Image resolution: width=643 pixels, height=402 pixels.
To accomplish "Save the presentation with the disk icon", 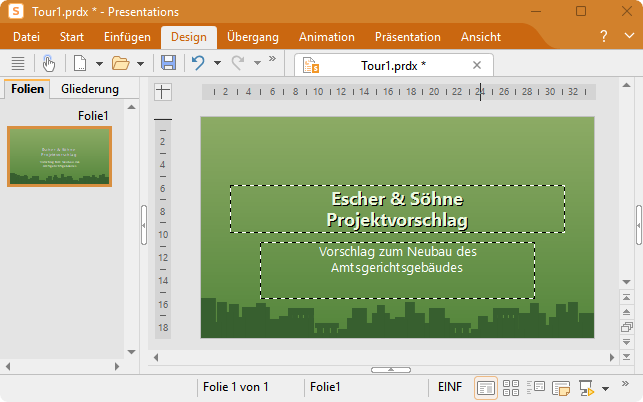I will coord(168,63).
